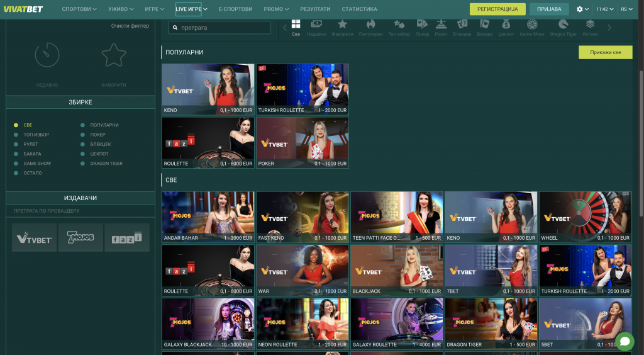This screenshot has width=644, height=355.
Task: Filter by Fazi provider logo
Action: pyautogui.click(x=127, y=237)
